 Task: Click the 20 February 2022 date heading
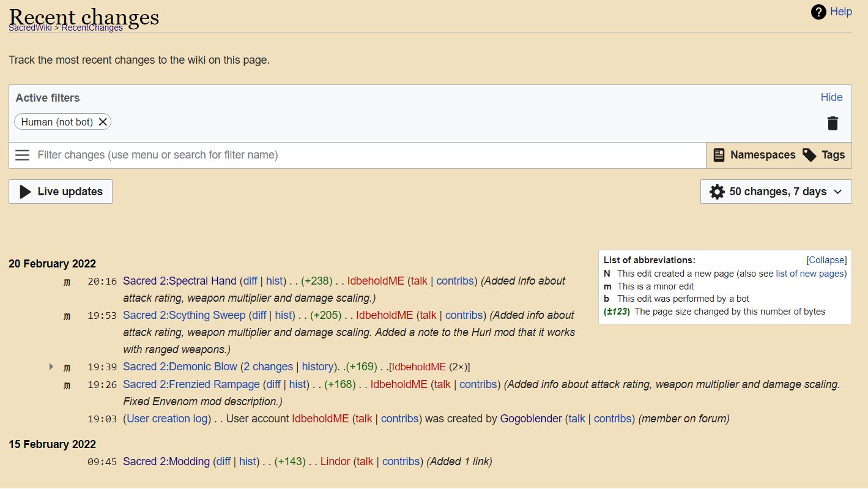coord(52,264)
